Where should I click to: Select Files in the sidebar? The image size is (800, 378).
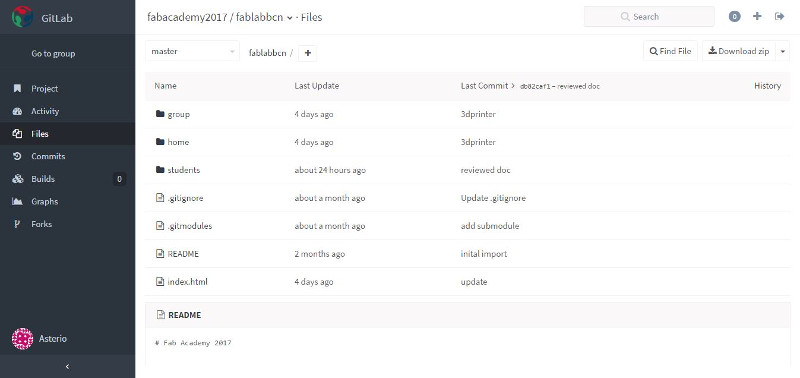point(67,134)
